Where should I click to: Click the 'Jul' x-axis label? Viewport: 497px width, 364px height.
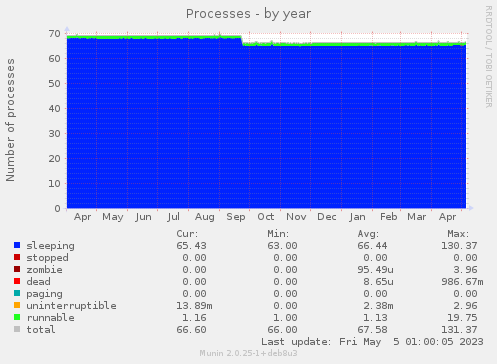(x=174, y=217)
